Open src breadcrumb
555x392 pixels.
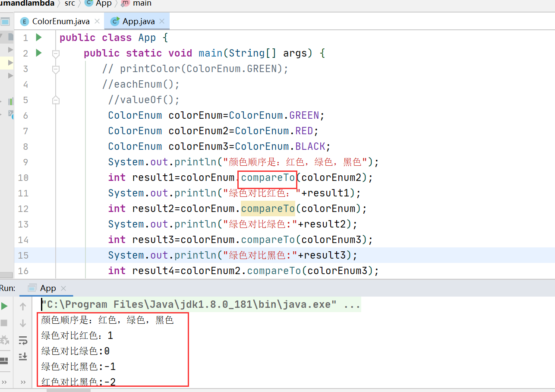point(69,3)
